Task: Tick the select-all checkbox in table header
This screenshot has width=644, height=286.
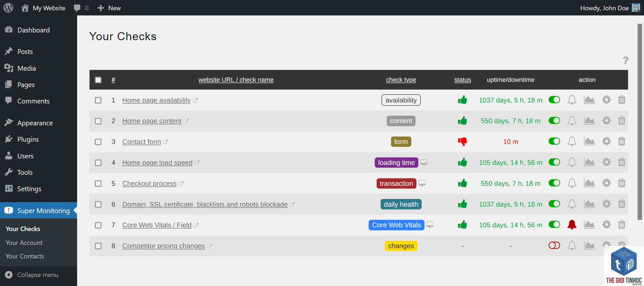Action: (x=98, y=80)
